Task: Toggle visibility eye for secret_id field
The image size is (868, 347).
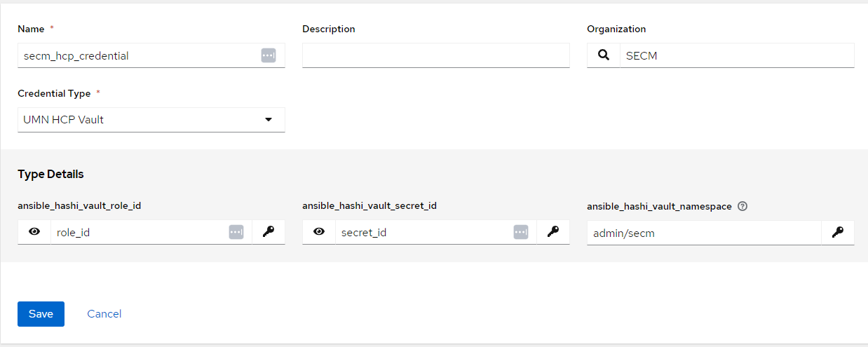Action: tap(319, 232)
